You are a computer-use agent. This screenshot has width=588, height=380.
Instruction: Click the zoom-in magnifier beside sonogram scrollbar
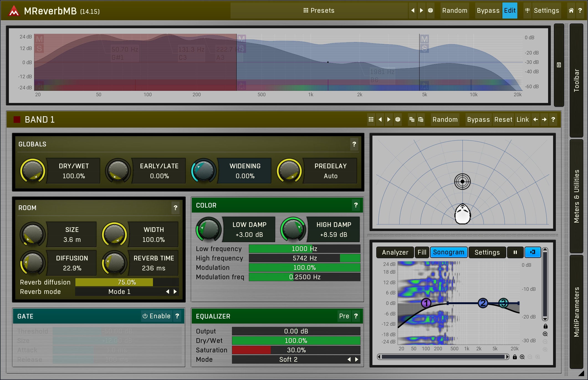[x=522, y=357]
